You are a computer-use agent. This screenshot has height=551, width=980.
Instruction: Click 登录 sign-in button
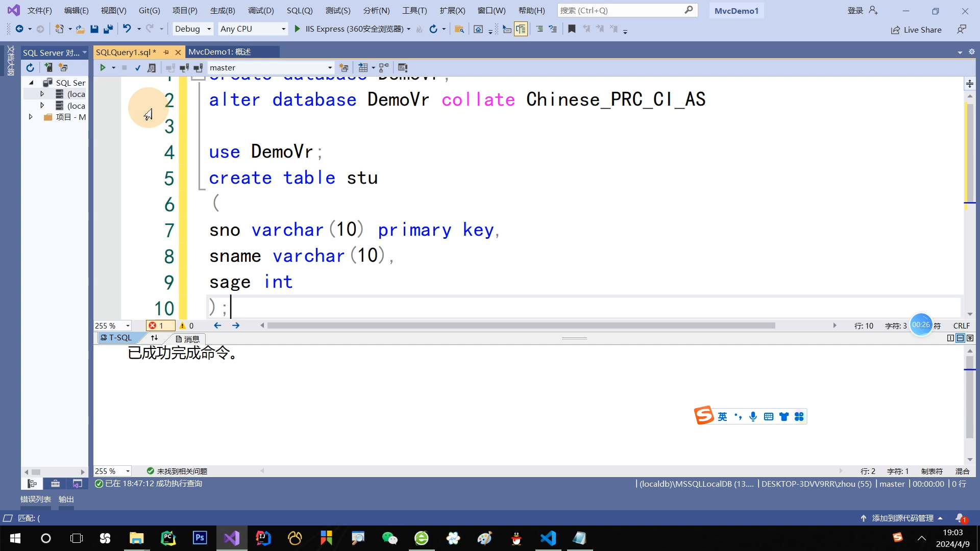coord(863,10)
